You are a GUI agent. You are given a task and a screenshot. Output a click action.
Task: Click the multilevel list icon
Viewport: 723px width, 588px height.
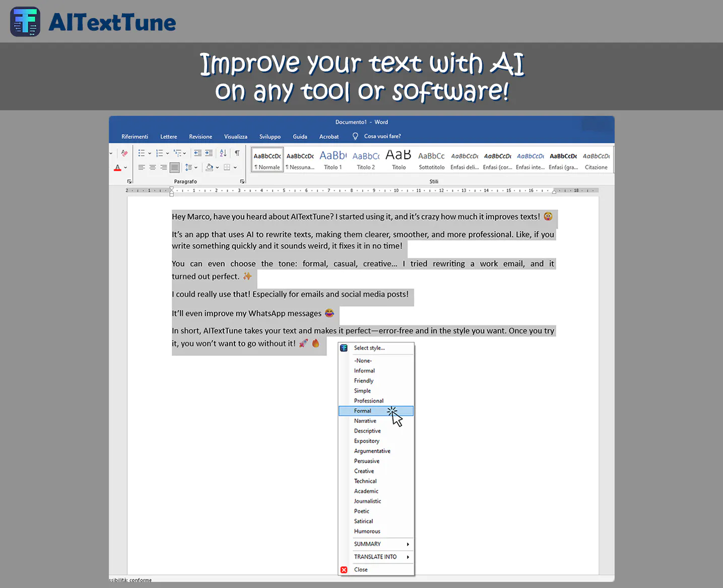pyautogui.click(x=177, y=153)
